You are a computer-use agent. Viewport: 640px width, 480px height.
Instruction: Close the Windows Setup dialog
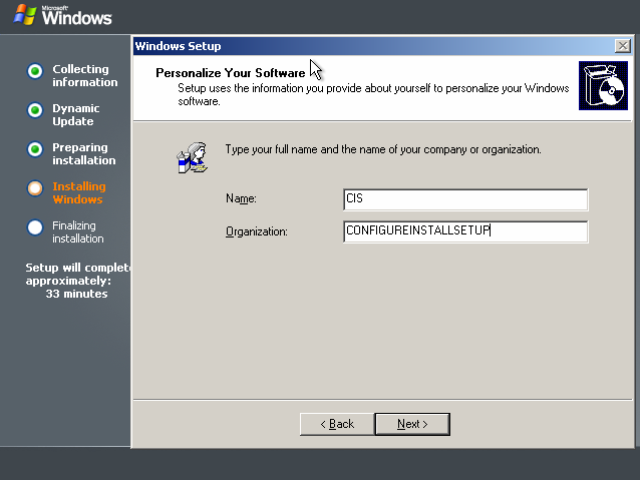pyautogui.click(x=623, y=46)
